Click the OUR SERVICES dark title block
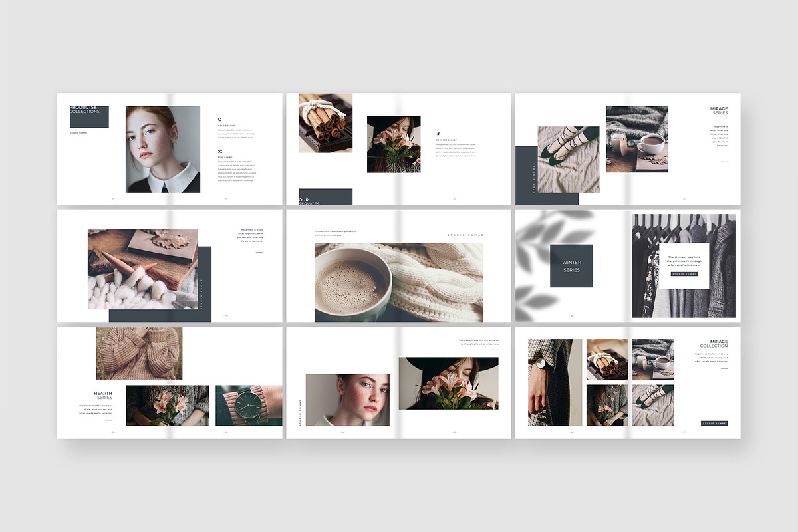The width and height of the screenshot is (798, 532). click(x=325, y=197)
